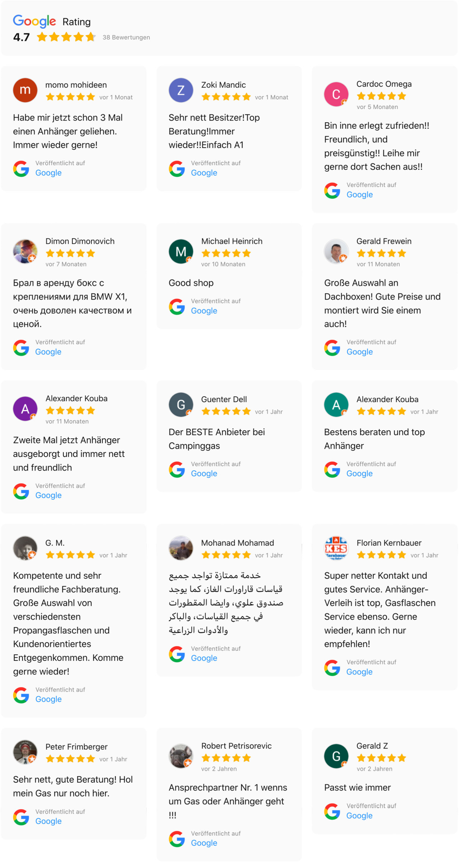Viewport: 459px width, 868px height.
Task: Click the vor 5 Monaten timestamp on Cardoc Omega's review
Action: 377,107
